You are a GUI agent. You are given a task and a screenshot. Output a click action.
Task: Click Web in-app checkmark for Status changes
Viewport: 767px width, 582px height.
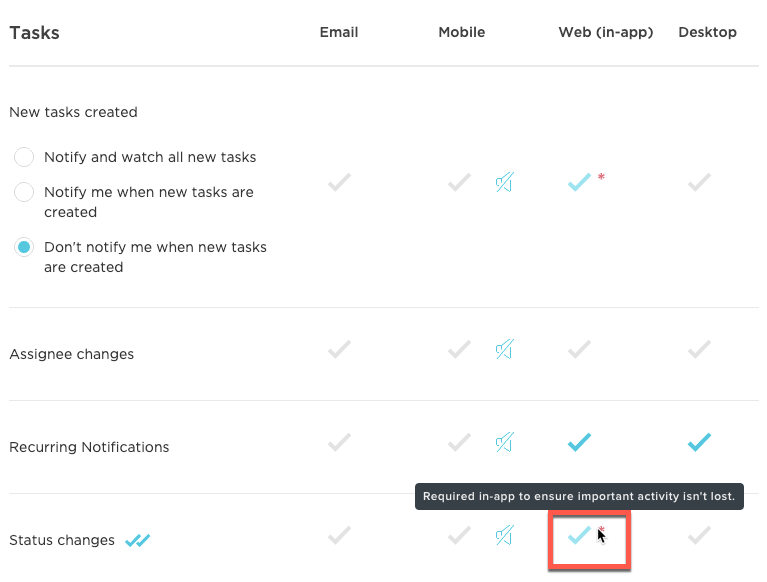579,535
